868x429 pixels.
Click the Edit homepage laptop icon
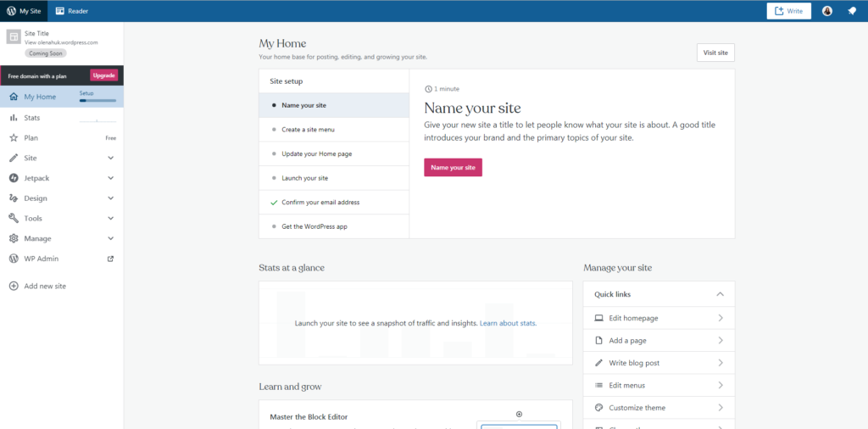[598, 318]
